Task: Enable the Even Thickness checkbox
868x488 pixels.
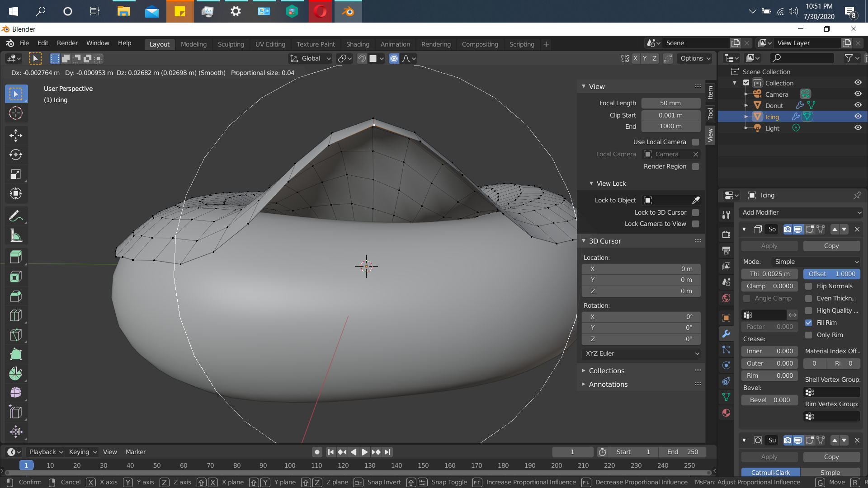Action: (x=809, y=298)
